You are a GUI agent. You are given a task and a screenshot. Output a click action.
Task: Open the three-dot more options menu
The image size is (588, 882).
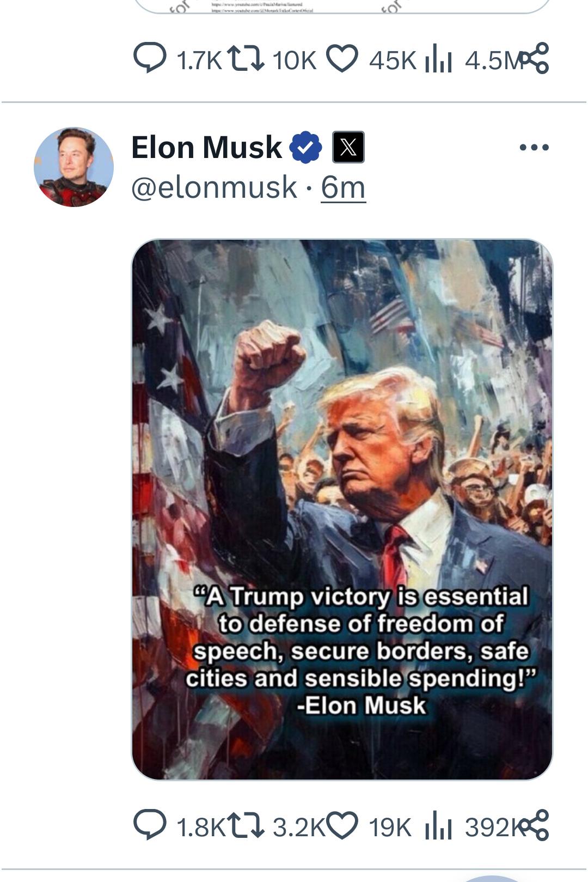534,147
